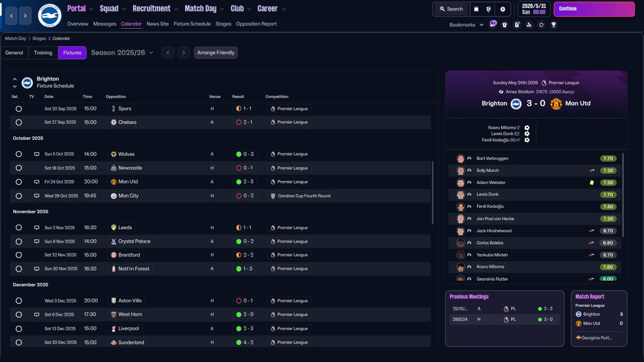Open the Messages submenu tab
The image size is (644, 362).
[105, 24]
